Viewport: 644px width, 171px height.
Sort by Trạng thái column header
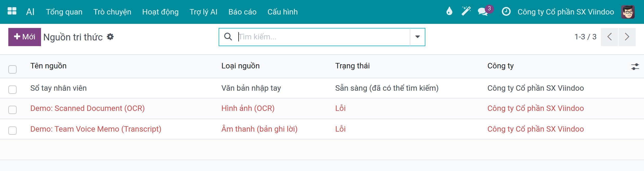pyautogui.click(x=352, y=66)
